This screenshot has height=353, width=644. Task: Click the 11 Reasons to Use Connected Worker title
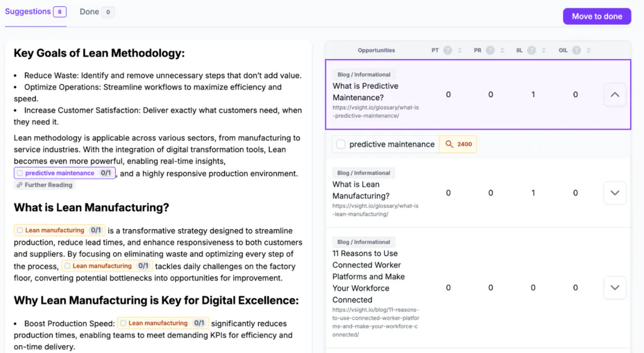pyautogui.click(x=369, y=277)
